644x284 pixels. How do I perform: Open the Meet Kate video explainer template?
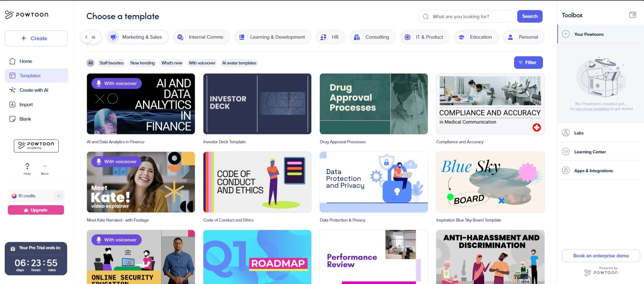141,182
